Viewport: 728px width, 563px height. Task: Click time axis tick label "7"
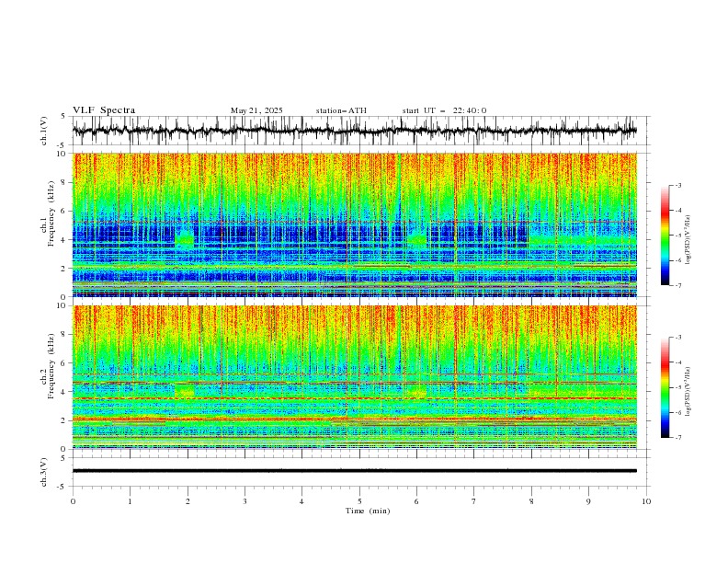474,501
